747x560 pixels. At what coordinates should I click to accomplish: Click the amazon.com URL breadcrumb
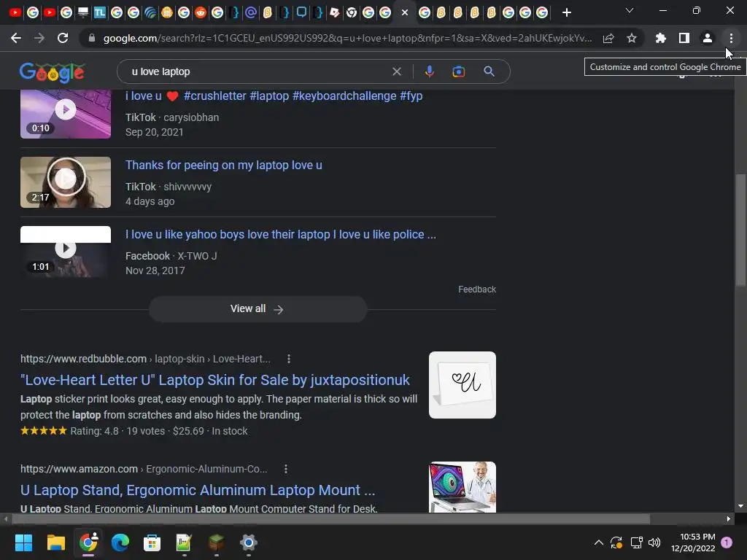pos(144,469)
